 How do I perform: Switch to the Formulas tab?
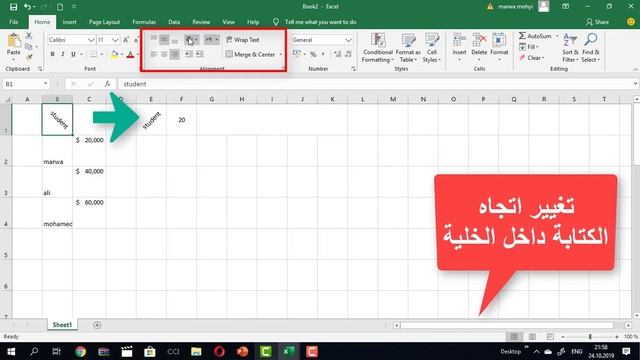point(144,22)
